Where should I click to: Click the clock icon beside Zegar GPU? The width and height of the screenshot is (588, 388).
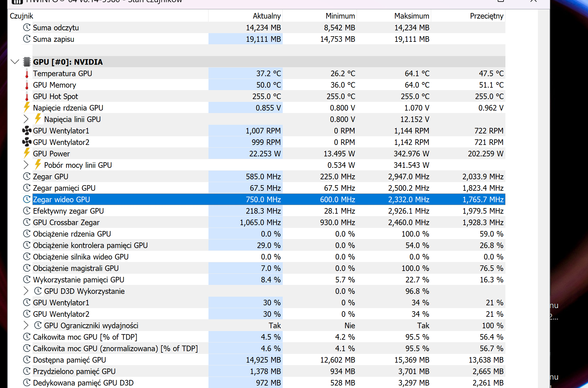(x=27, y=177)
